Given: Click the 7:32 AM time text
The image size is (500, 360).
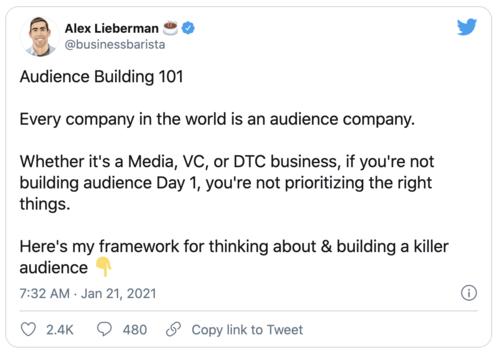Looking at the screenshot, I should 45,293.
